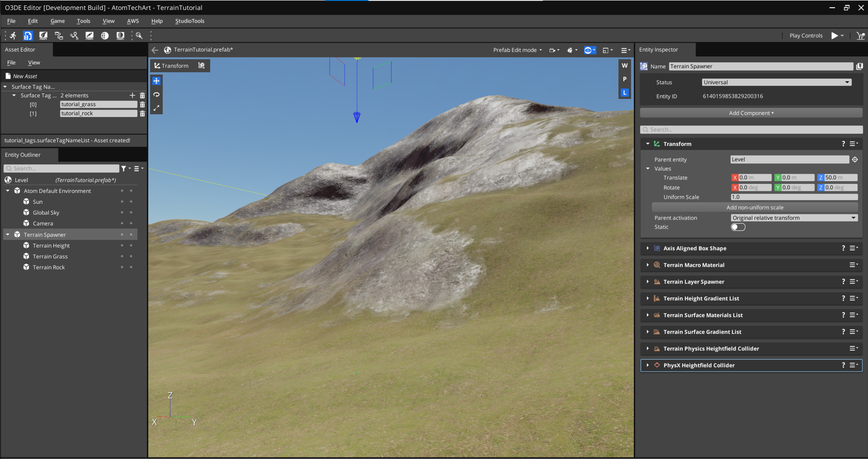Select the scale manipulator tool in viewport
868x459 pixels.
pos(156,108)
